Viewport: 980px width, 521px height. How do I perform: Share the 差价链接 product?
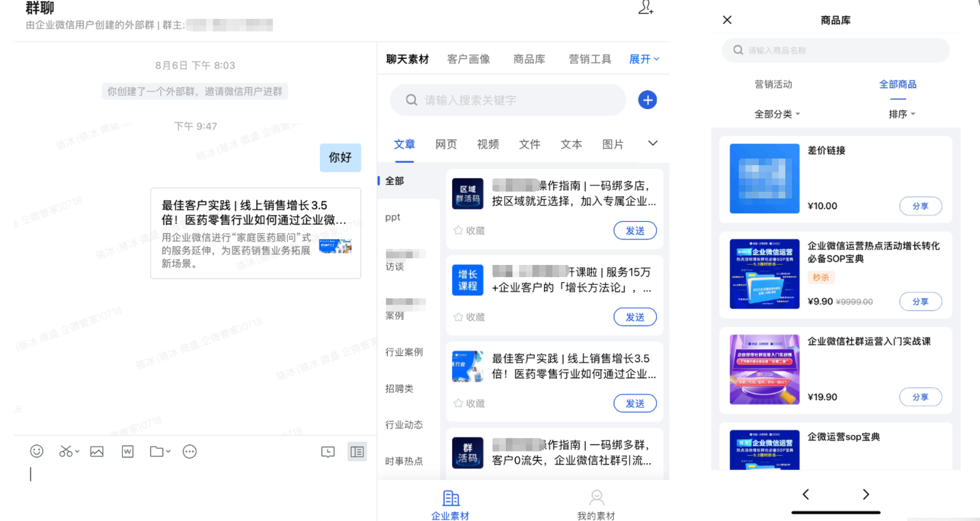(x=920, y=206)
